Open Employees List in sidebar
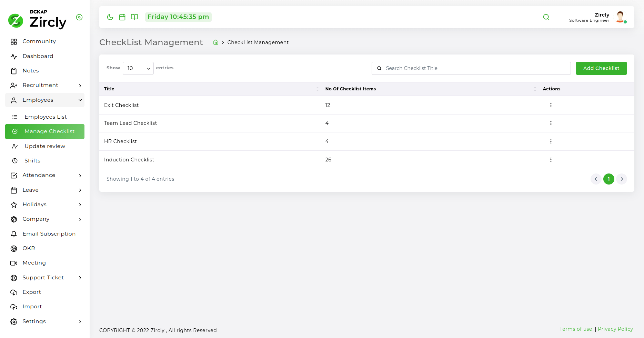 [x=46, y=117]
